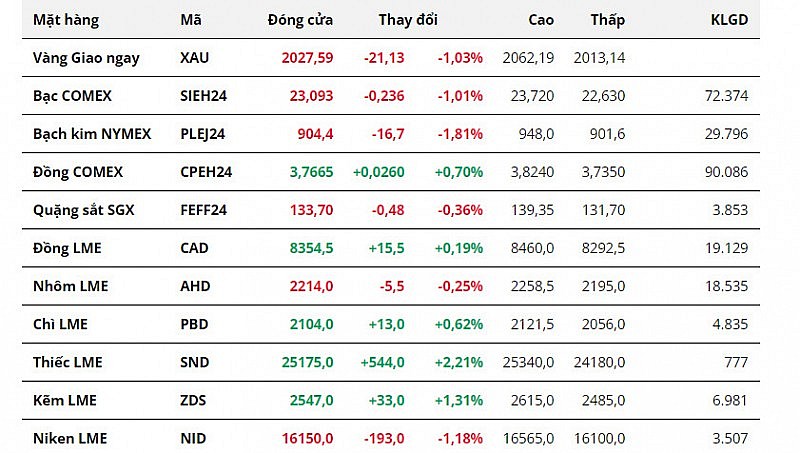The width and height of the screenshot is (800, 453).
Task: Select the "Chì LME" commodity name
Action: click(x=60, y=324)
